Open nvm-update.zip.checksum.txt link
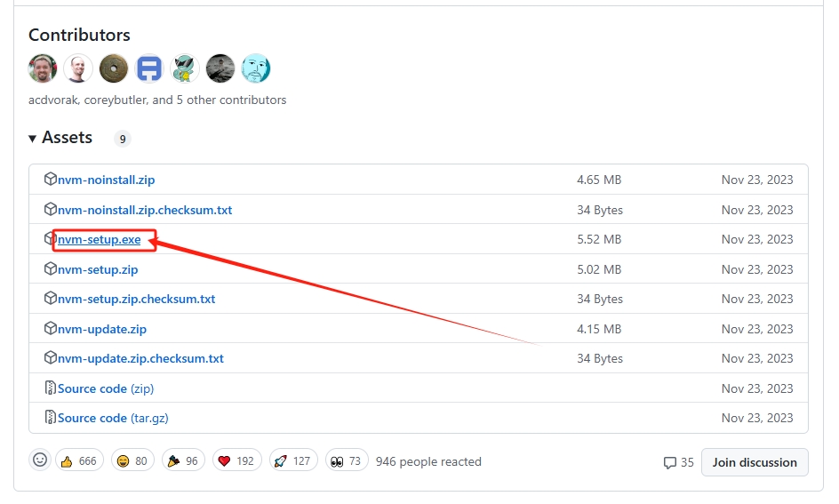 coord(140,358)
